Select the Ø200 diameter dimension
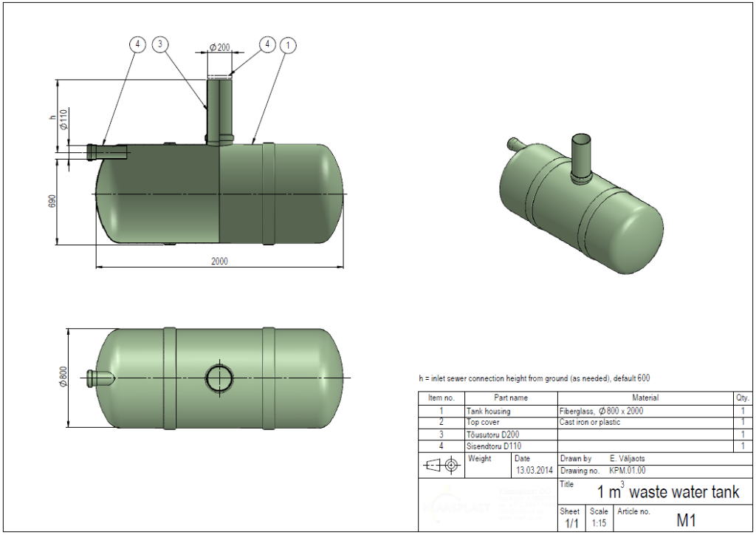 [x=220, y=47]
